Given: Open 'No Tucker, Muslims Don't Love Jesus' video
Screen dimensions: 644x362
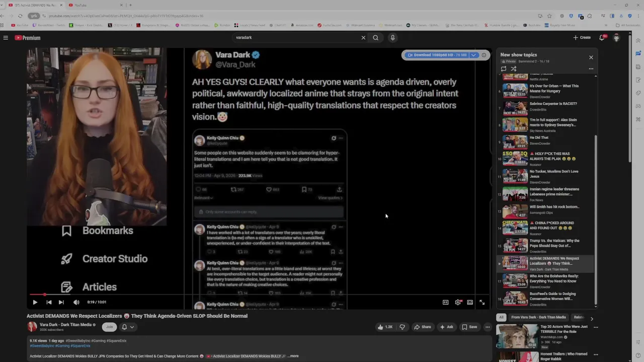Looking at the screenshot, I should pos(547,175).
